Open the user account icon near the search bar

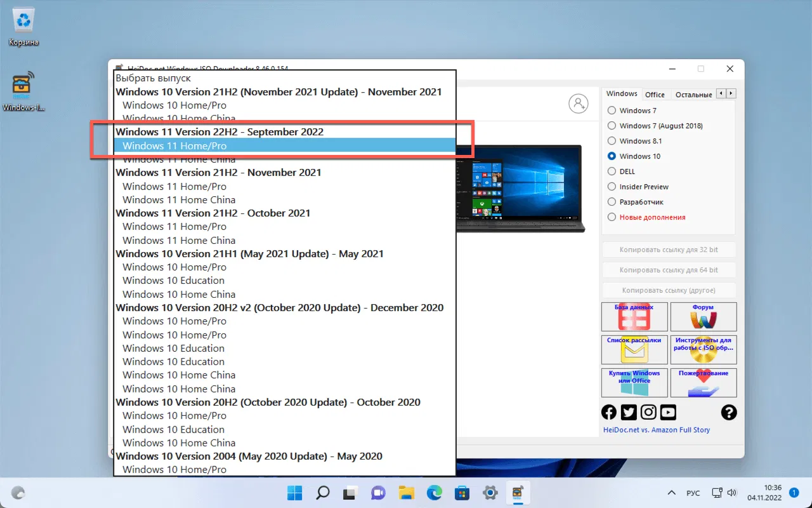click(579, 104)
